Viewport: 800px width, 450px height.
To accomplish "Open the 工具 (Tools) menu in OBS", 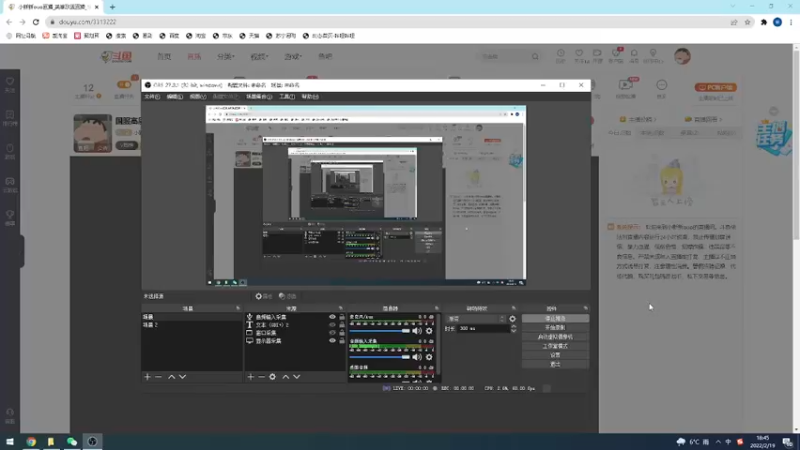I will pos(287,96).
